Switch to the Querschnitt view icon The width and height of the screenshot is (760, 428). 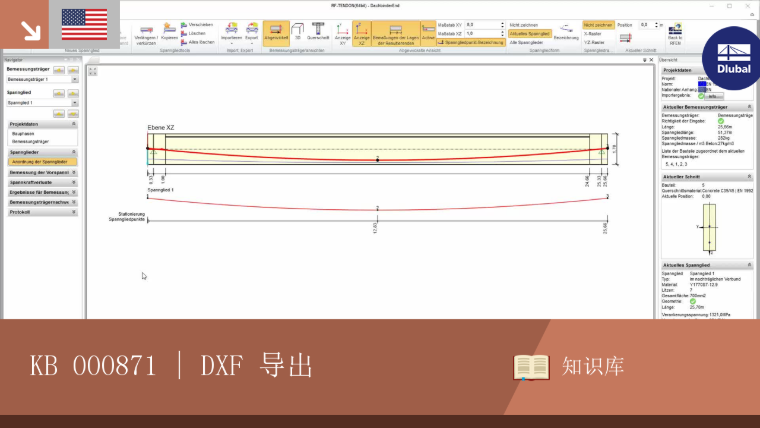pos(318,32)
